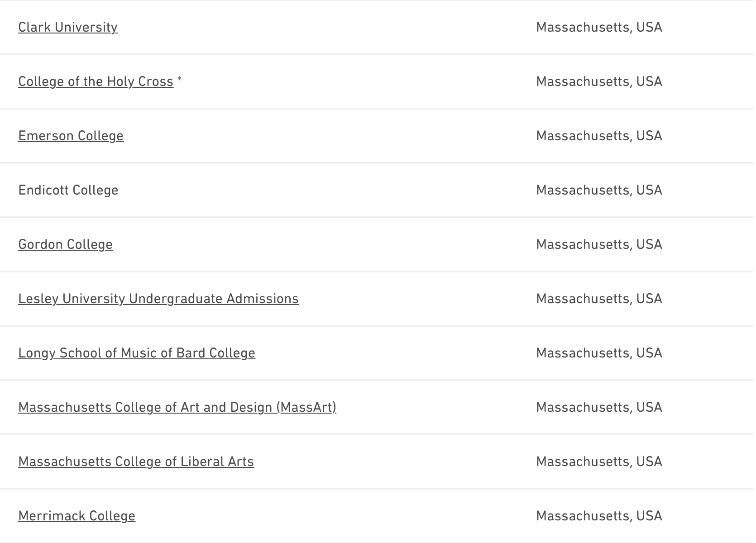Select location beside Massachusetts College of Liberal Arts
Viewport: 756px width, 543px height.
(599, 462)
